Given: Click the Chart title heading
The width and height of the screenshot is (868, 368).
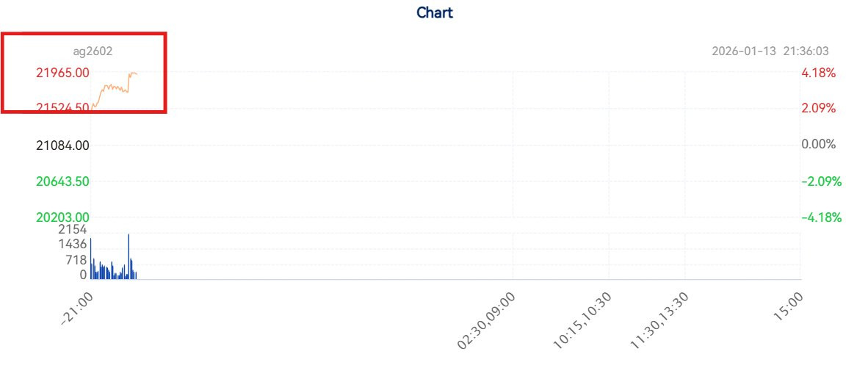Looking at the screenshot, I should point(435,12).
